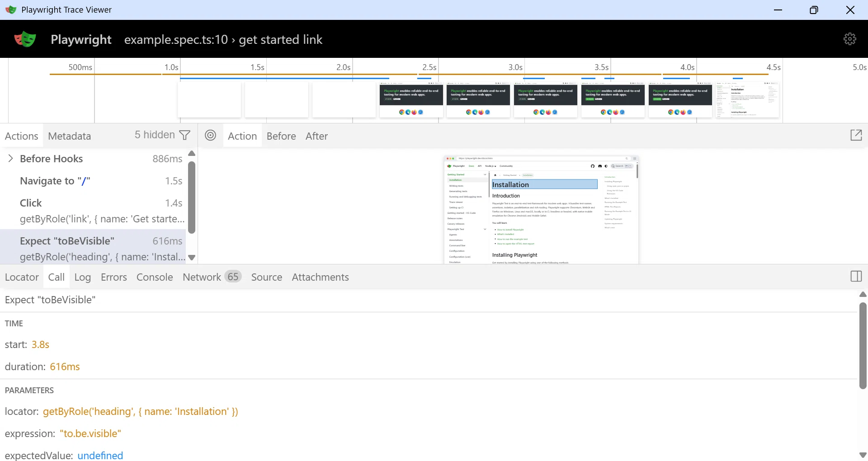The image size is (868, 461).
Task: Select the After snapshot tab
Action: click(x=316, y=136)
